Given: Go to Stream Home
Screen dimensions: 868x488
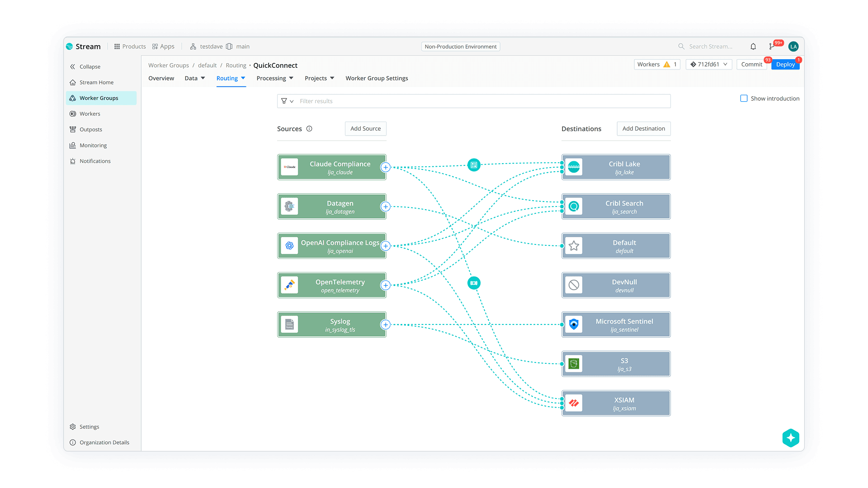Looking at the screenshot, I should click(x=92, y=83).
